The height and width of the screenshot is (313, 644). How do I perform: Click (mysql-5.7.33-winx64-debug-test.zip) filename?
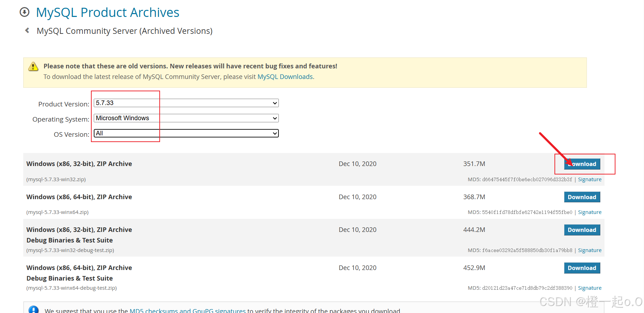click(72, 288)
